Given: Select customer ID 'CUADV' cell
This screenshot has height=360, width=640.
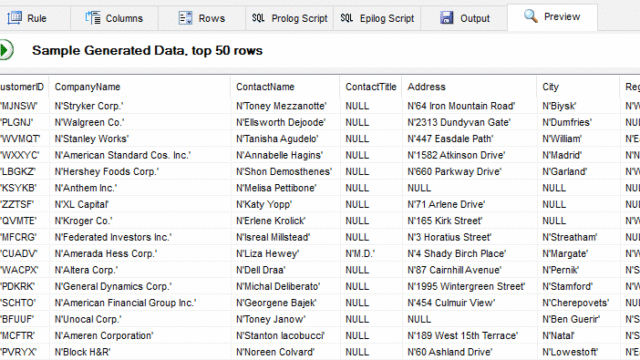Looking at the screenshot, I should (x=24, y=253).
